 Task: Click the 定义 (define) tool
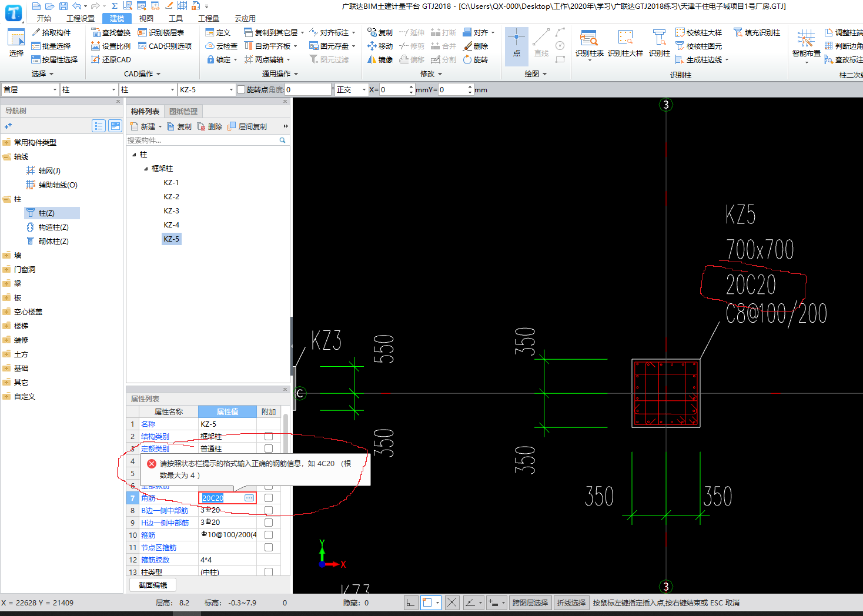pyautogui.click(x=218, y=32)
